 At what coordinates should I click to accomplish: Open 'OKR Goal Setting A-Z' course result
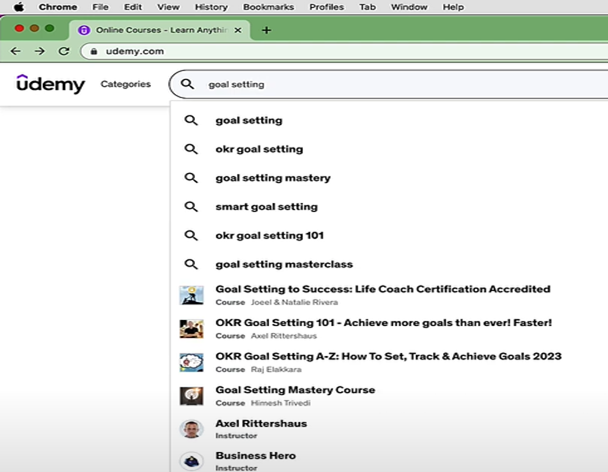coord(389,356)
